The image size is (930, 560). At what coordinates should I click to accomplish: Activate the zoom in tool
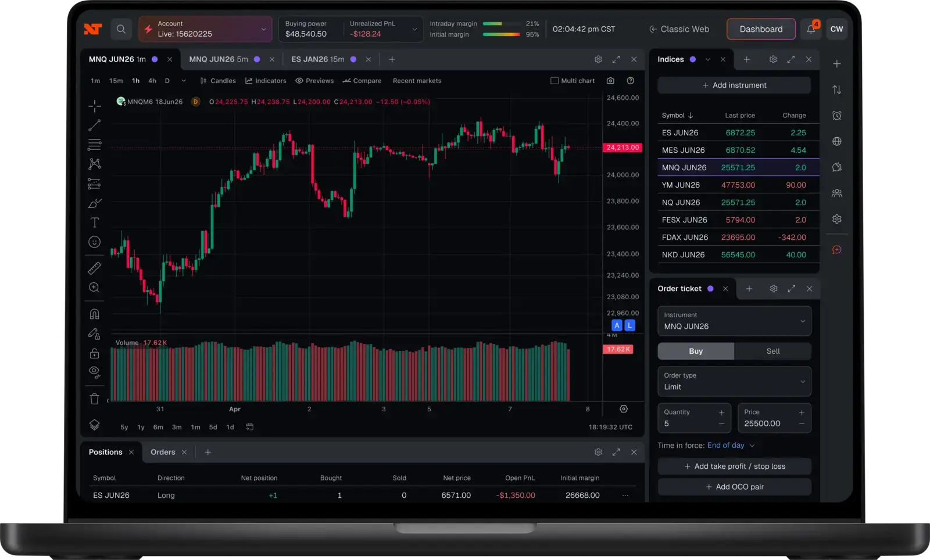coord(95,288)
